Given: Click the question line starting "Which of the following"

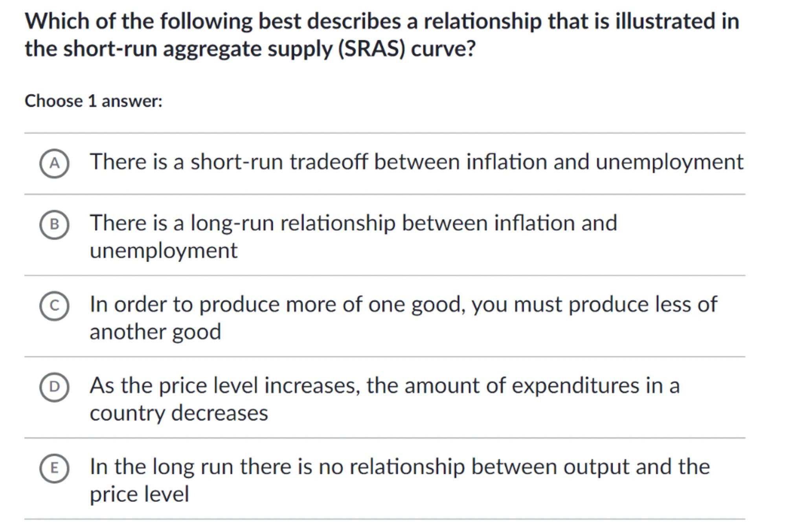Looking at the screenshot, I should click(381, 21).
